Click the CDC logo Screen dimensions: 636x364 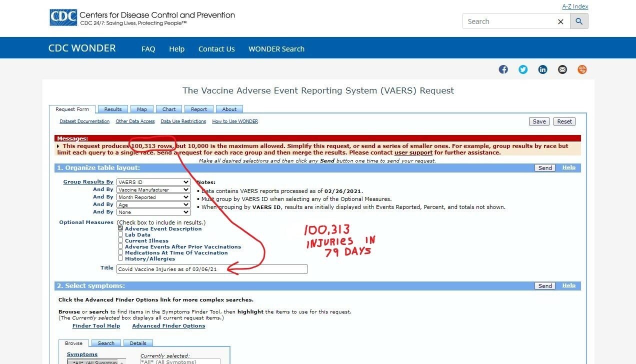(63, 17)
